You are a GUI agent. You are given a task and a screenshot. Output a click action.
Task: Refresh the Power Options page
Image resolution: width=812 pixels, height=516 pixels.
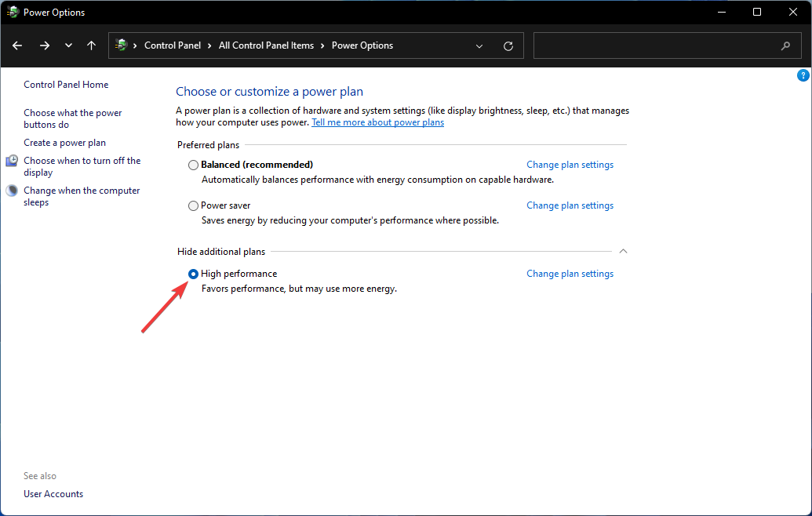click(x=508, y=45)
